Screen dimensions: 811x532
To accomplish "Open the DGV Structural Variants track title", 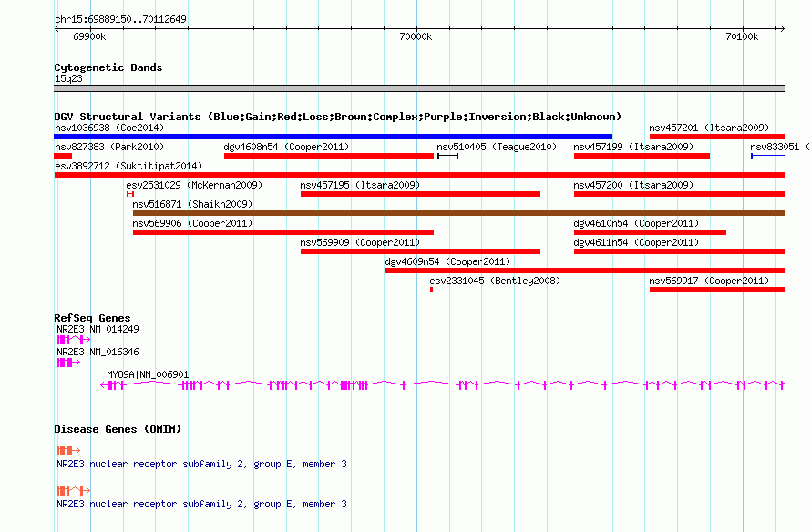I will [x=337, y=117].
